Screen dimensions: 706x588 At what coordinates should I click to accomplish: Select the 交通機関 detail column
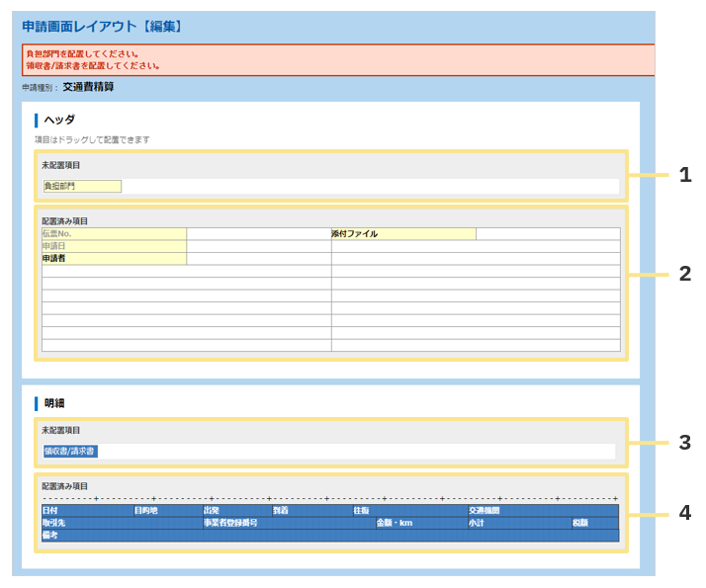(543, 511)
